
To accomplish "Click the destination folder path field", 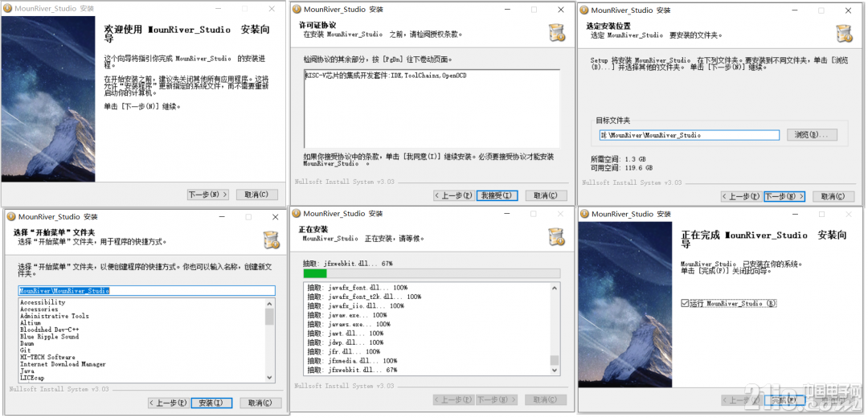I will pos(690,135).
